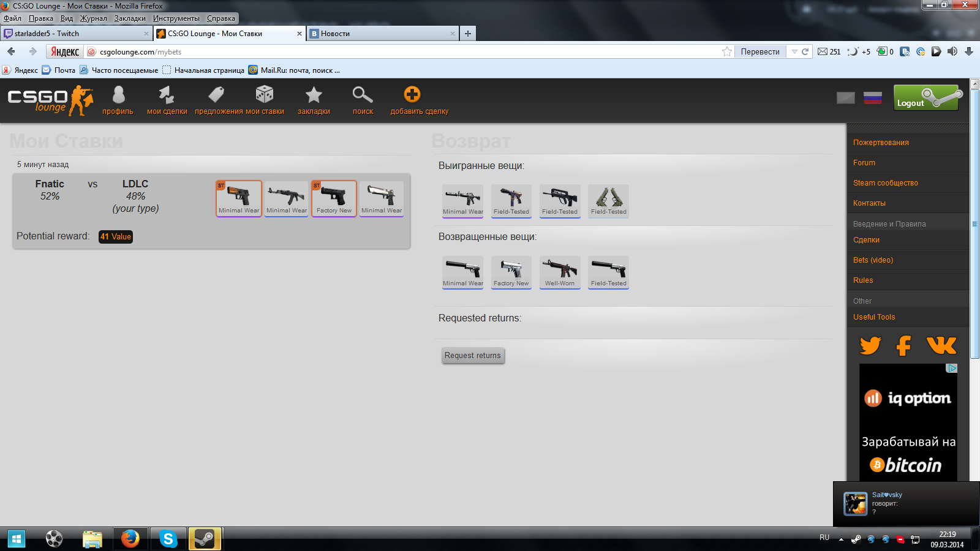Open the Forum sidebar link

click(864, 163)
